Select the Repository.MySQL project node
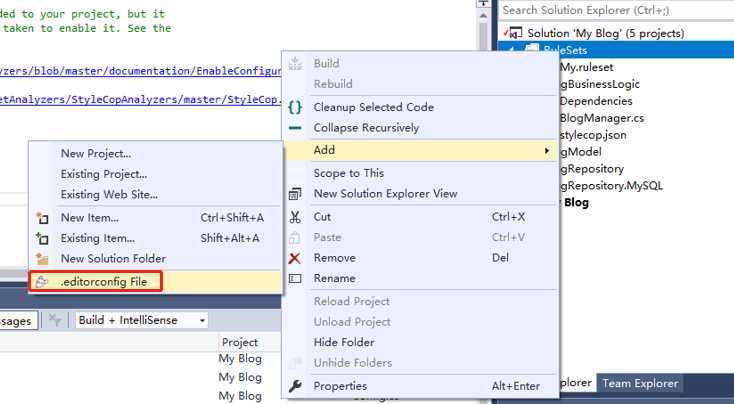Viewport: 734px width, 404px height. tap(611, 186)
